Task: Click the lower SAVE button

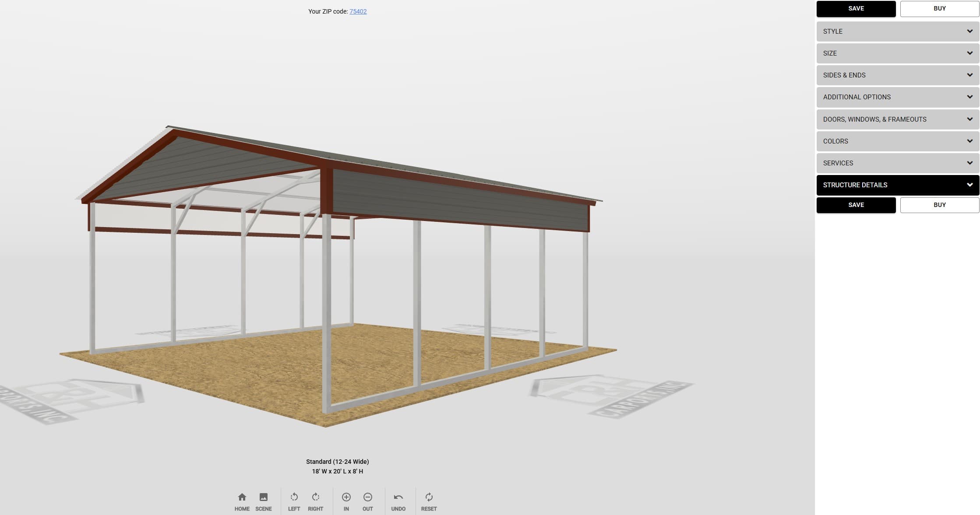Action: point(856,205)
